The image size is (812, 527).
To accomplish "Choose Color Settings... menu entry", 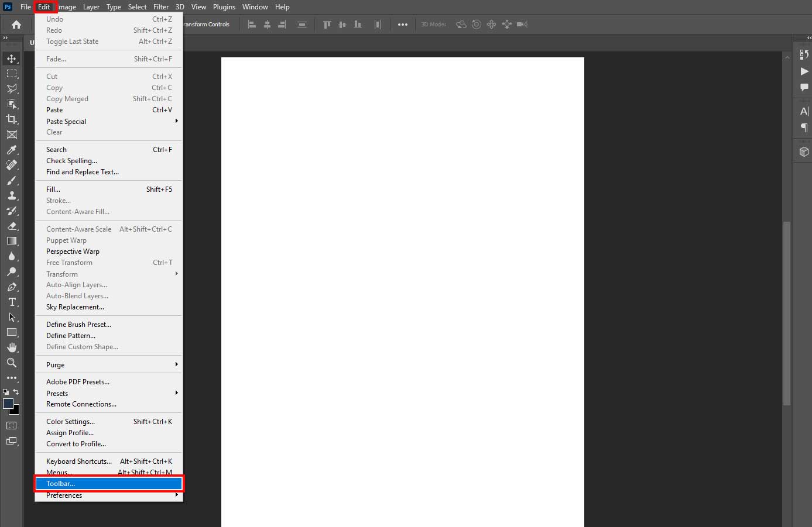I will [x=109, y=421].
